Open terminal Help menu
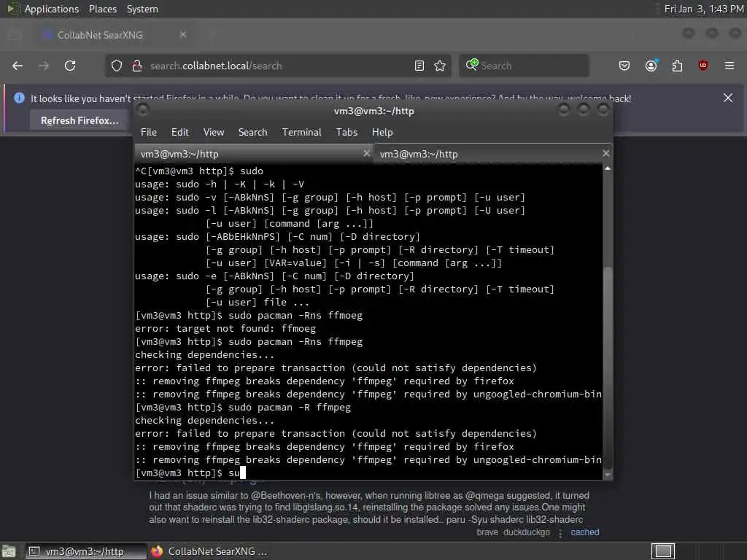Viewport: 747px width, 560px height. tap(382, 133)
